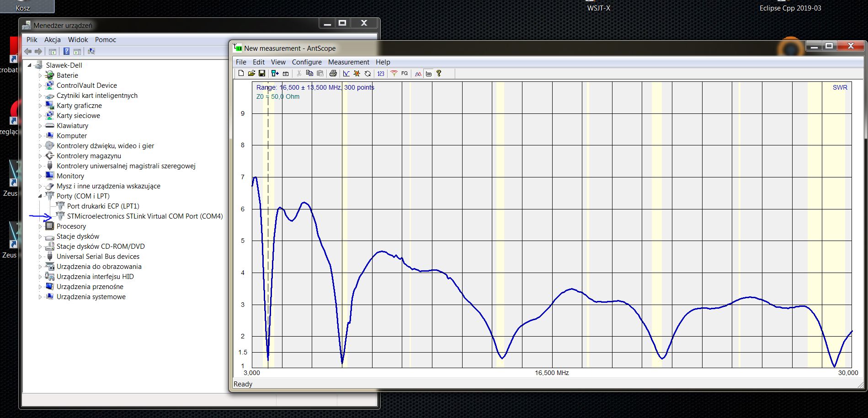Screen dimensions: 868x418
Task: Open a file with the folder icon
Action: pos(251,73)
